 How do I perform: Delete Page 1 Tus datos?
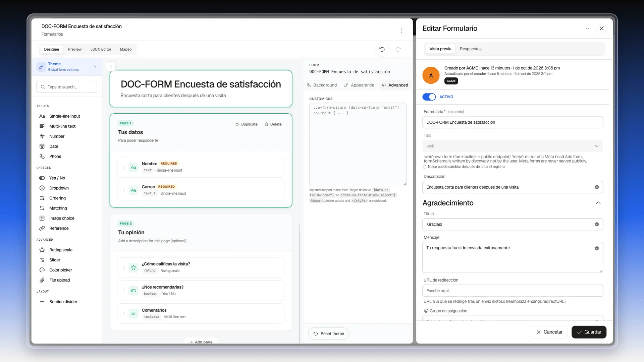[273, 124]
